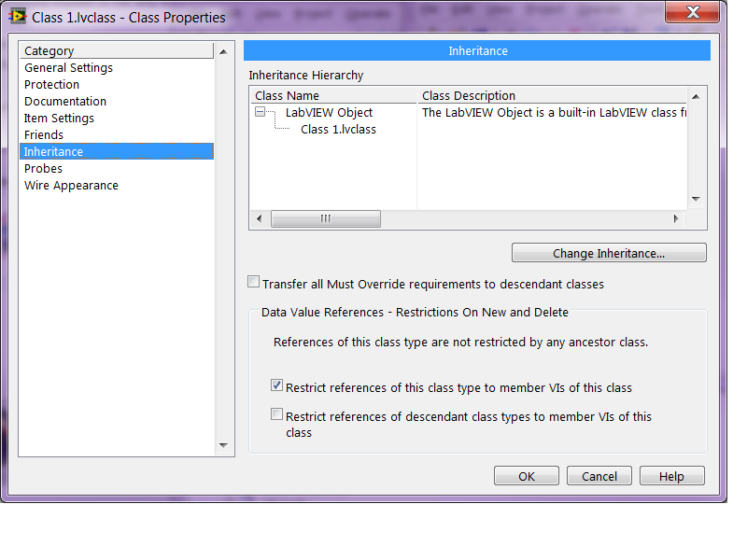Confirm with the OK button
Viewport: 747px width, 560px height.
point(526,476)
